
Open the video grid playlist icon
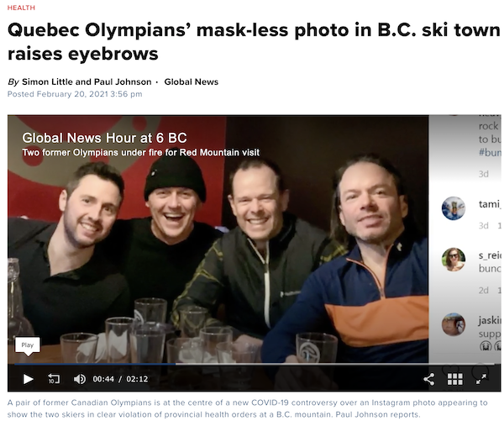click(454, 380)
